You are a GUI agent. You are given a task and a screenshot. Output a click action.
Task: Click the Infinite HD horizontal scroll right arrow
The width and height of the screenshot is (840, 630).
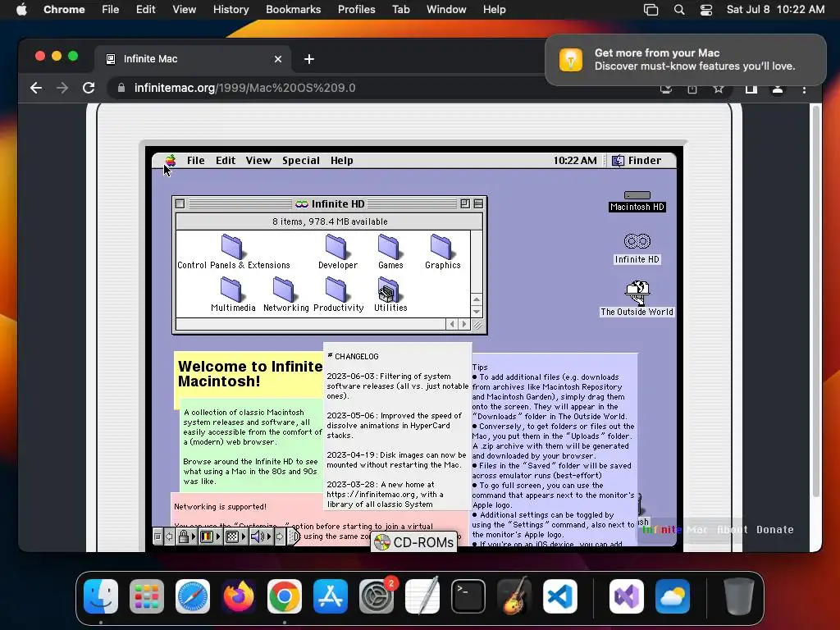tap(464, 324)
